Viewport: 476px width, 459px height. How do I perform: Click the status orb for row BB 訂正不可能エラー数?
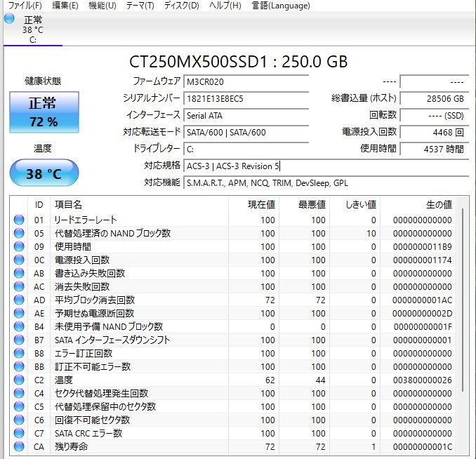coord(19,366)
